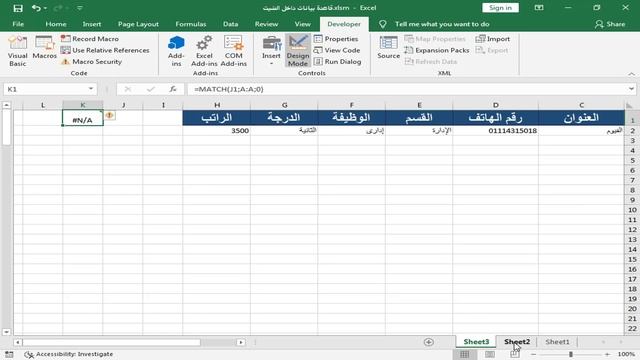
Task: Click Expansion Packs
Action: [x=437, y=50]
